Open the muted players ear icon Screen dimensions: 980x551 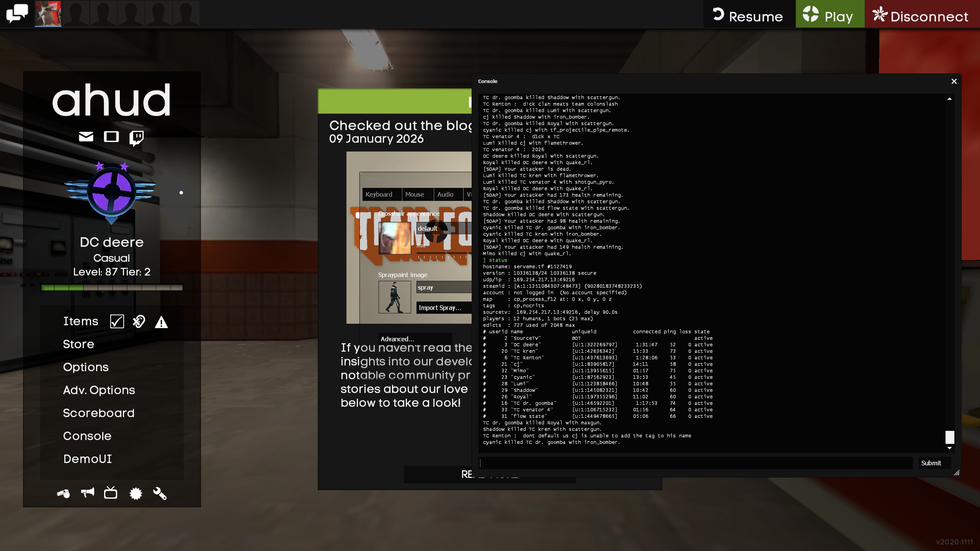(139, 321)
